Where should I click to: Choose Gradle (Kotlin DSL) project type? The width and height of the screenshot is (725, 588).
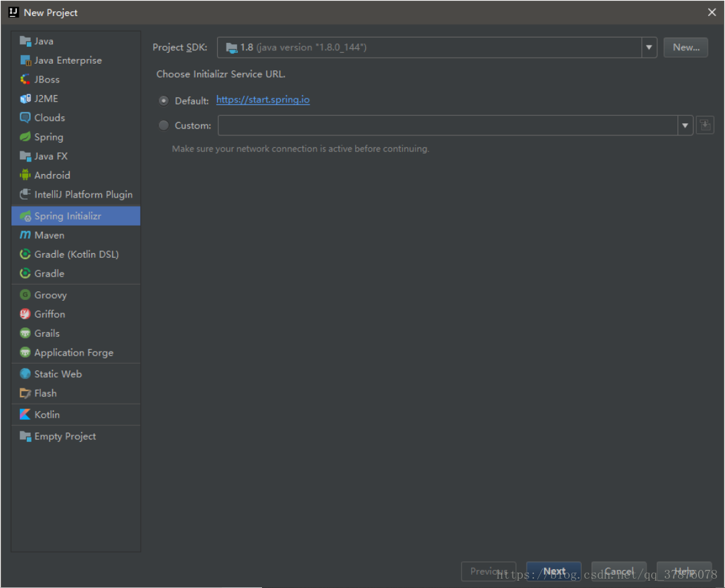coord(76,254)
